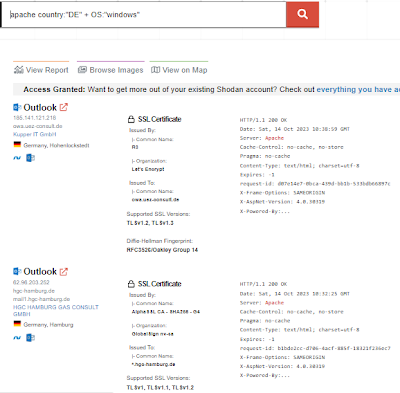Image resolution: width=400 pixels, height=393 pixels.
Task: Click the SSL Certificate lock icon in first result
Action: (x=131, y=119)
